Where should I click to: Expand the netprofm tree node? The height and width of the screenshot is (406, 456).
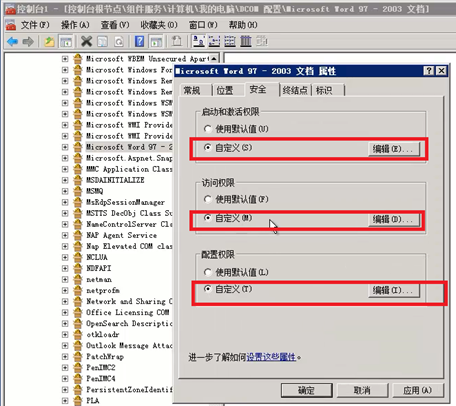tap(65, 290)
